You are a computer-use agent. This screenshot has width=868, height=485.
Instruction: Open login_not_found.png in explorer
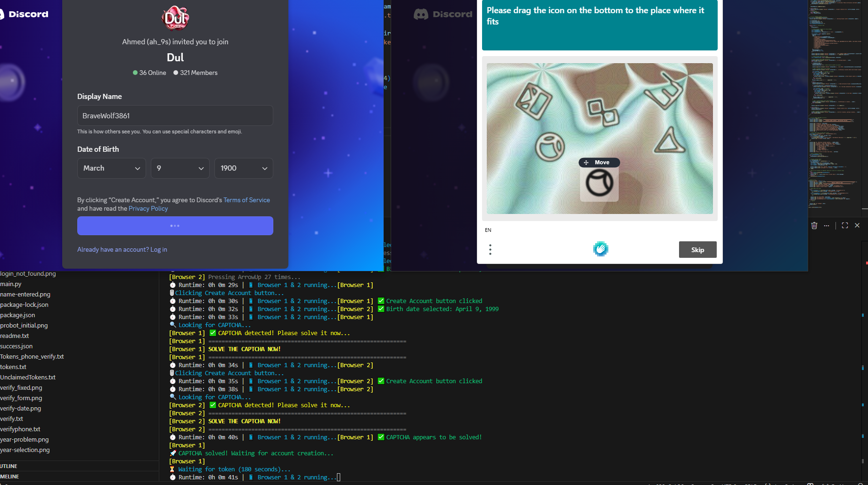pos(28,273)
